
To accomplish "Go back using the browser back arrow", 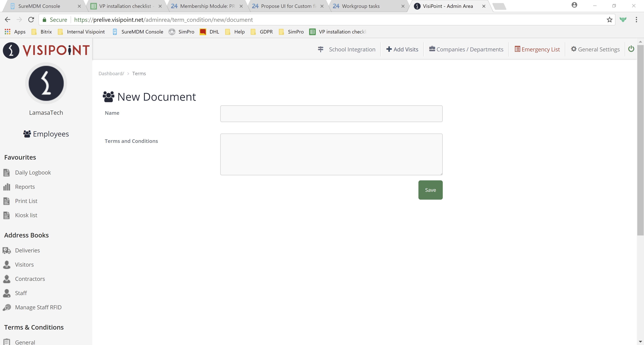I will click(8, 19).
